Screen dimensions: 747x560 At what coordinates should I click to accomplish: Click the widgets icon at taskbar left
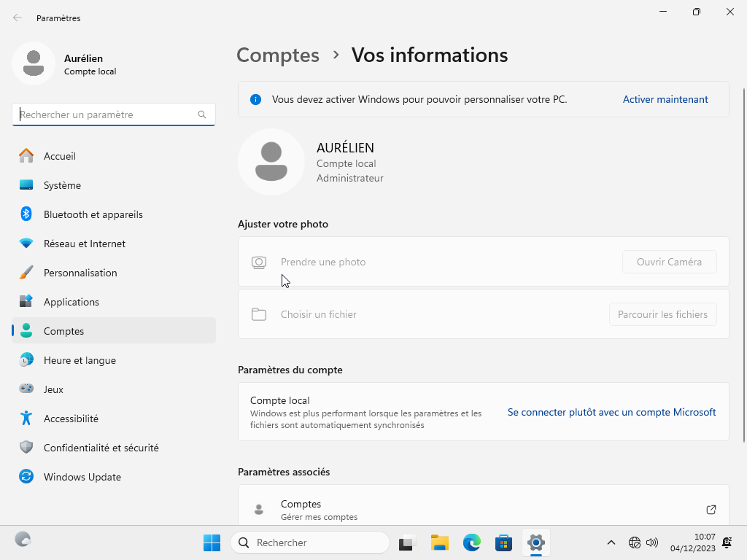pos(23,540)
